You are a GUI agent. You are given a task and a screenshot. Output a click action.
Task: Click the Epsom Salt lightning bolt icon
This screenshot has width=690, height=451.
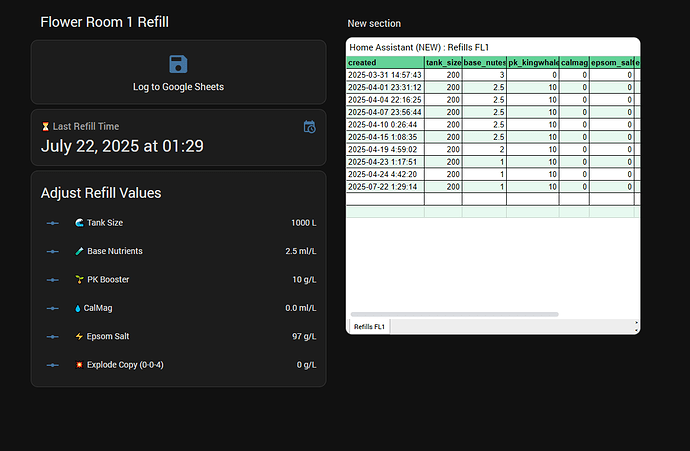(x=79, y=336)
